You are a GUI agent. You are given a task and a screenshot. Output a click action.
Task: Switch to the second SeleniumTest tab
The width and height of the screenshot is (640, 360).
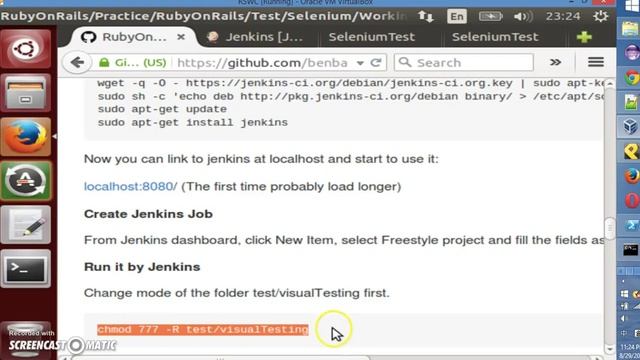495,37
